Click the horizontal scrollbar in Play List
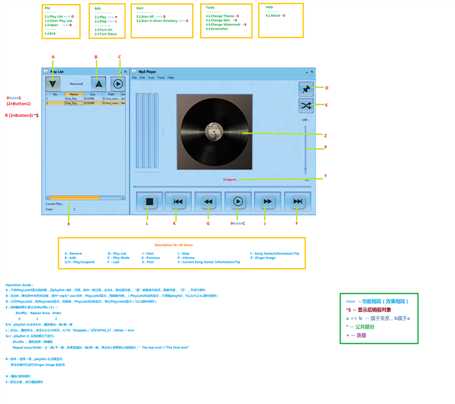455x404 pixels. point(85,198)
